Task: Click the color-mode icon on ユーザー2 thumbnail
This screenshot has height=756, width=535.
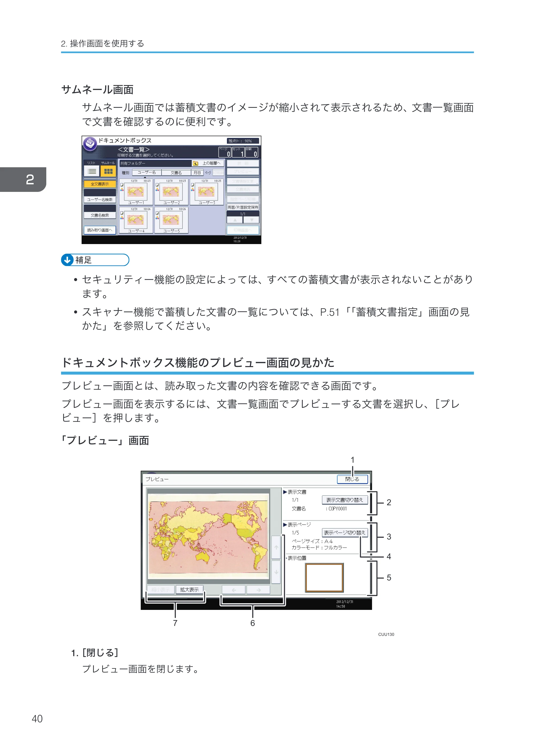Action: coord(157,190)
